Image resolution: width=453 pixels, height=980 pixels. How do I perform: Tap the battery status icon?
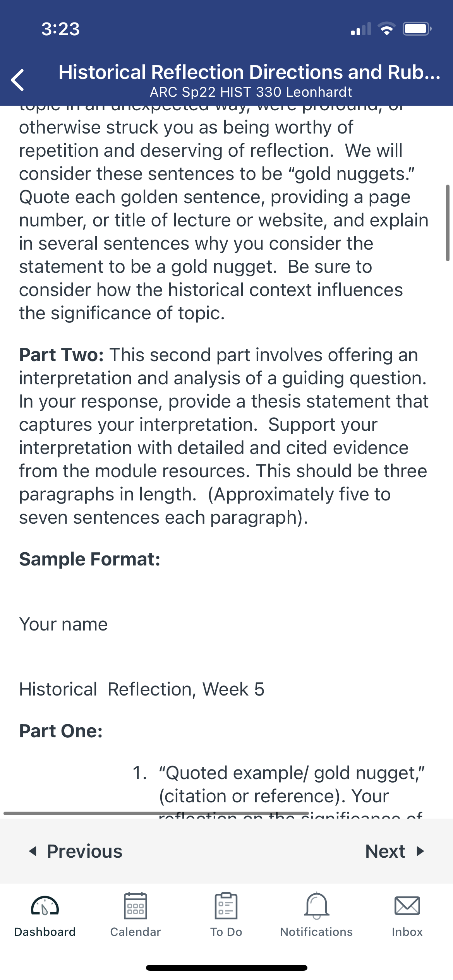point(417,29)
